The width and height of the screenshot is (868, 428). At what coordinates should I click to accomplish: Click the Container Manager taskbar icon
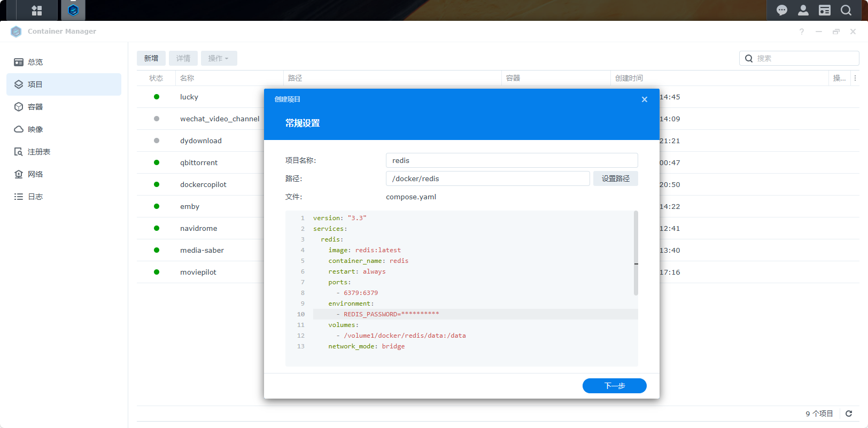73,10
